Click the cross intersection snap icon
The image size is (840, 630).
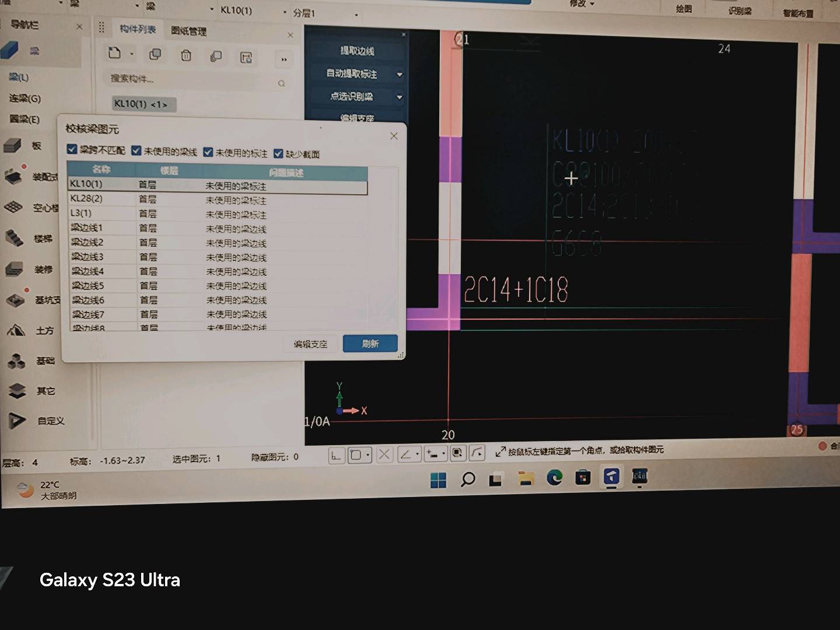coord(384,454)
